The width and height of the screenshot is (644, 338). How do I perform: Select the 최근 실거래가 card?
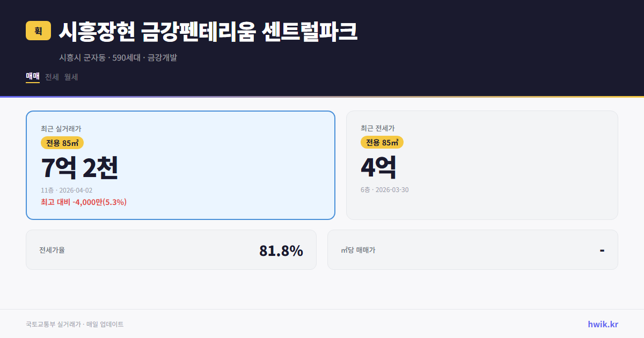[180, 165]
